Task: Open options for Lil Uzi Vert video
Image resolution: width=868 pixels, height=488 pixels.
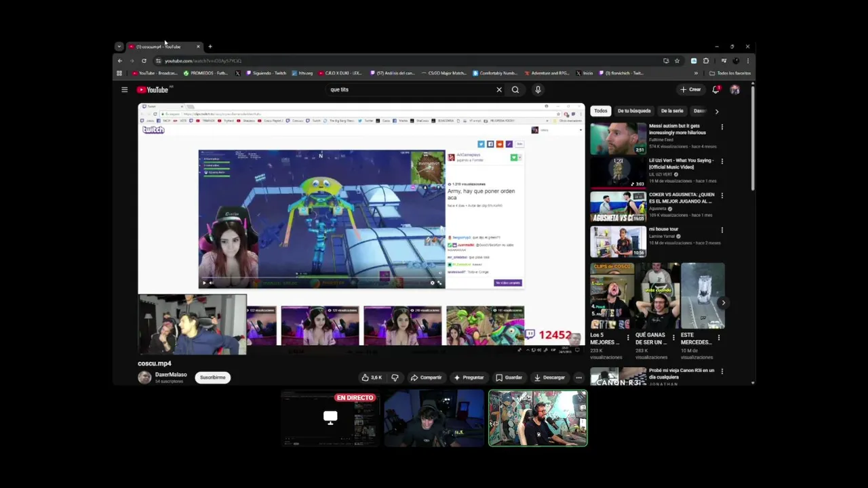Action: (x=722, y=161)
